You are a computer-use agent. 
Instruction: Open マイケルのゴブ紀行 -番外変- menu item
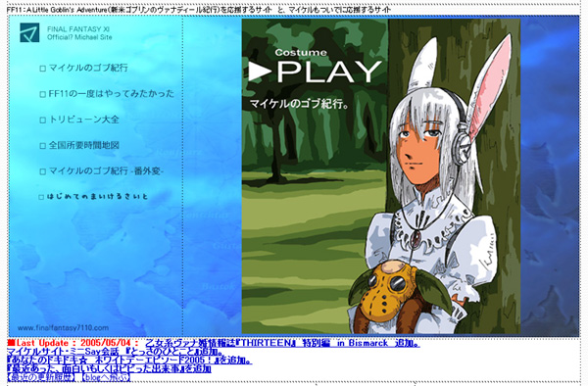pyautogui.click(x=106, y=171)
